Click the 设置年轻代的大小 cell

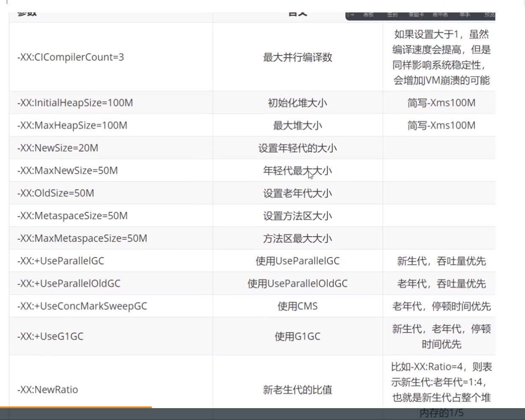[x=297, y=148]
